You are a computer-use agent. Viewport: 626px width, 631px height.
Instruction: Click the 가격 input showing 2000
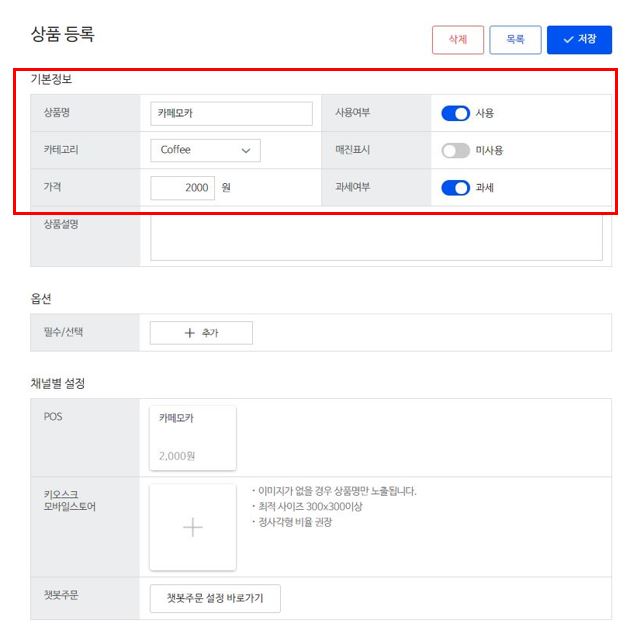point(182,188)
